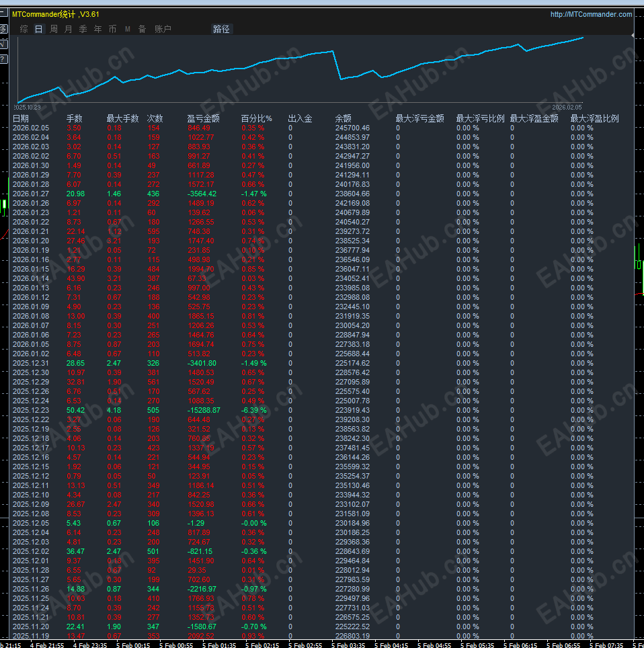This screenshot has width=644, height=648.
Task: Open the question mark help icon
Action: pos(3,59)
